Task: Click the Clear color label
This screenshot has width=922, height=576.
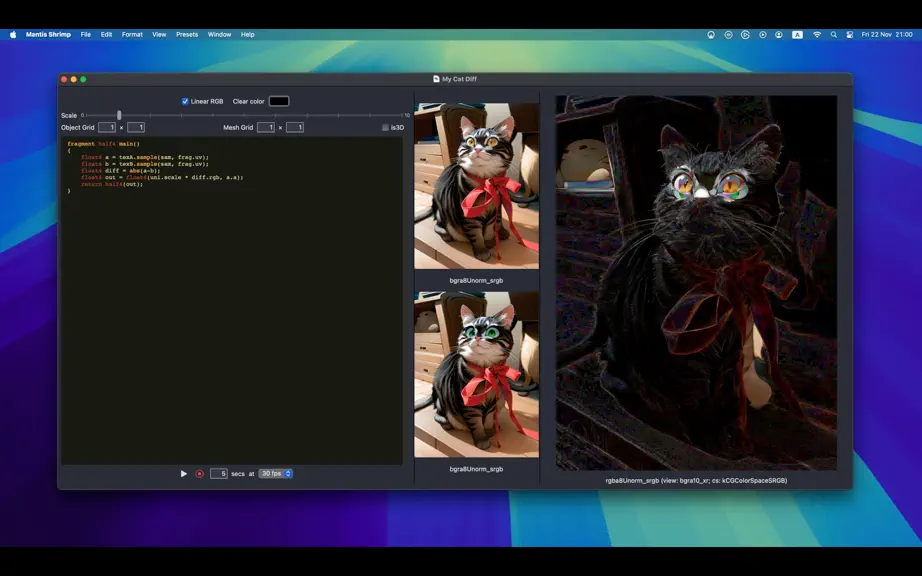Action: (249, 102)
